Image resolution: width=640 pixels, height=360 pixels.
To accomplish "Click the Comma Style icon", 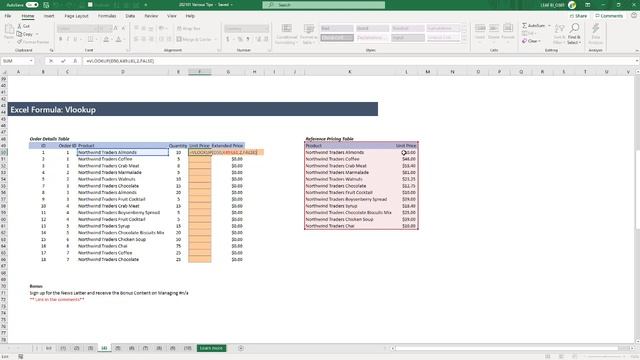I will point(247,39).
